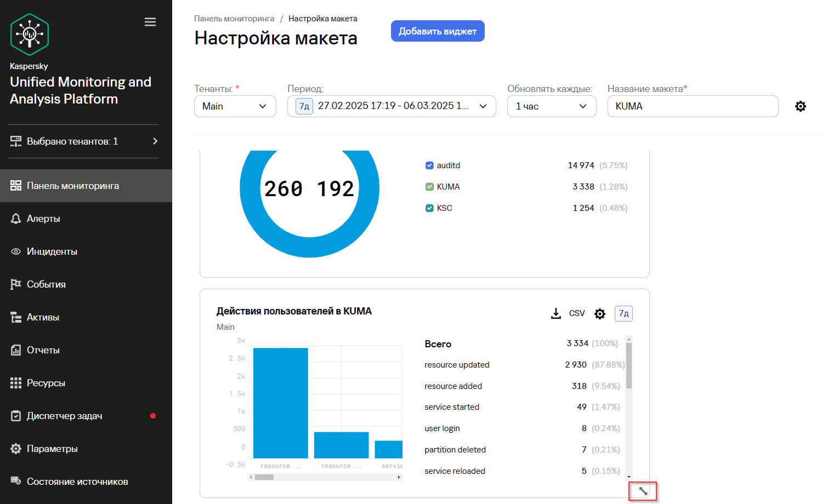Click the assets icon
The width and height of the screenshot is (822, 504).
16,317
